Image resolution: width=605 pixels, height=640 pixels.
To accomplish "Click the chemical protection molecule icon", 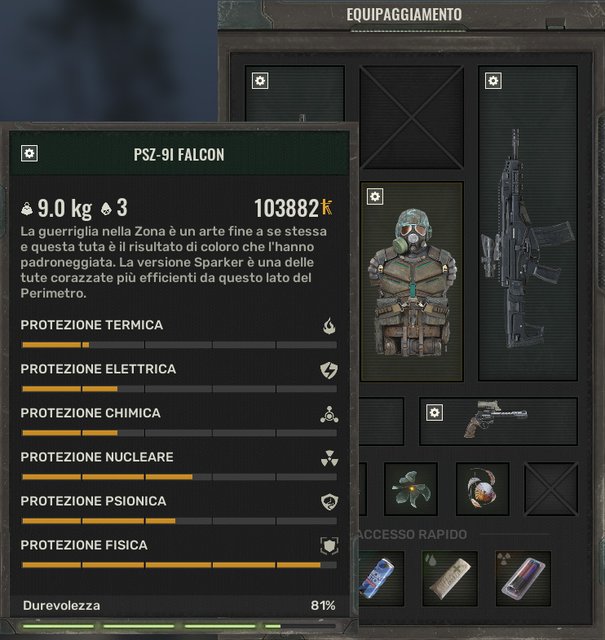I will (x=329, y=414).
